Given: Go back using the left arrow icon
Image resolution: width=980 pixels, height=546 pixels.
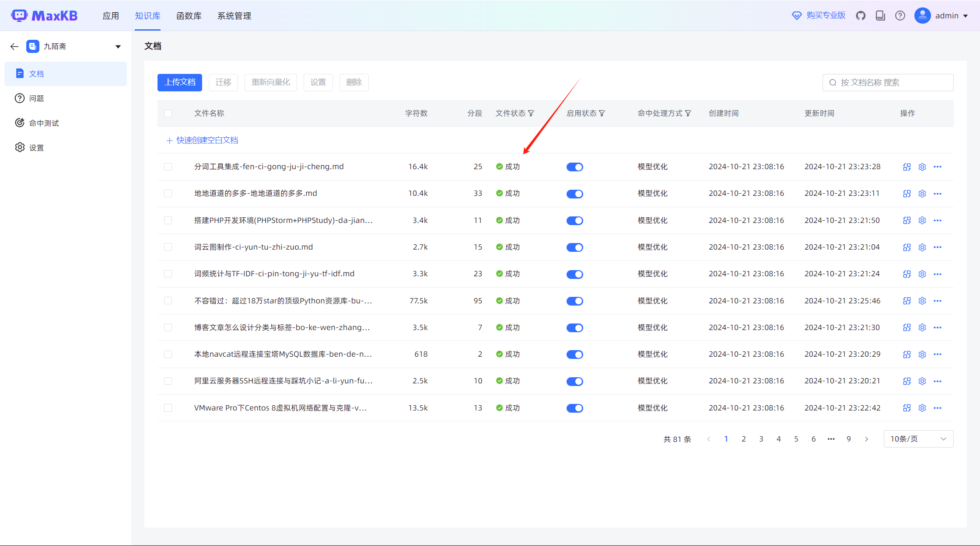Looking at the screenshot, I should click(x=14, y=46).
